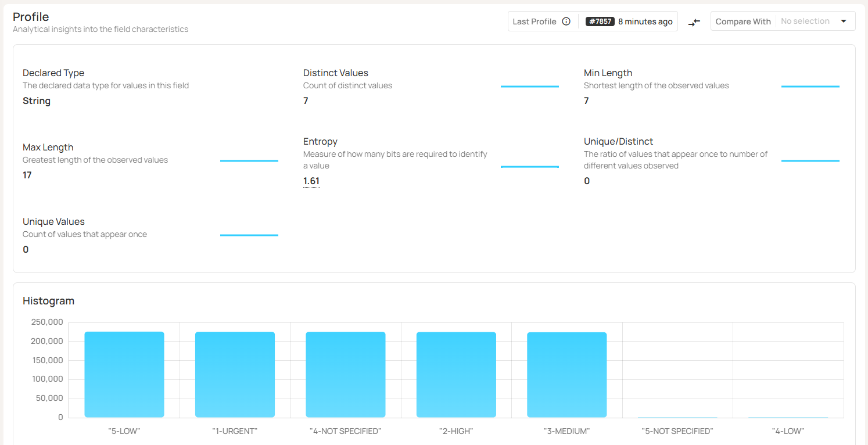Click the compare arrows icon near the profile selector

pos(694,21)
